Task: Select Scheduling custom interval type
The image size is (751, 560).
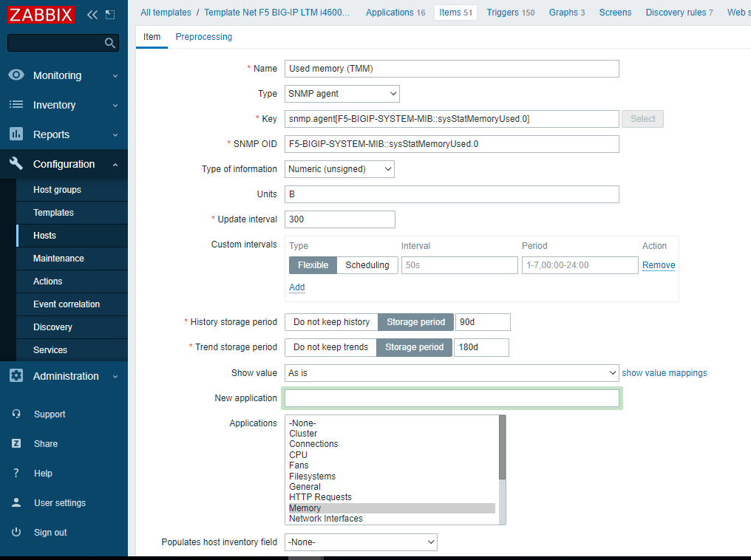Action: tap(367, 265)
